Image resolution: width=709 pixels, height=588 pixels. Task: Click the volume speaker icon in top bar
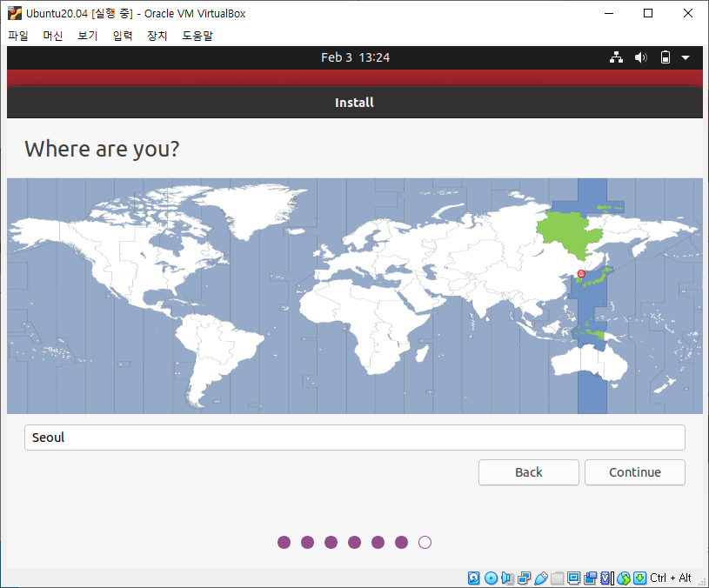pyautogui.click(x=641, y=57)
